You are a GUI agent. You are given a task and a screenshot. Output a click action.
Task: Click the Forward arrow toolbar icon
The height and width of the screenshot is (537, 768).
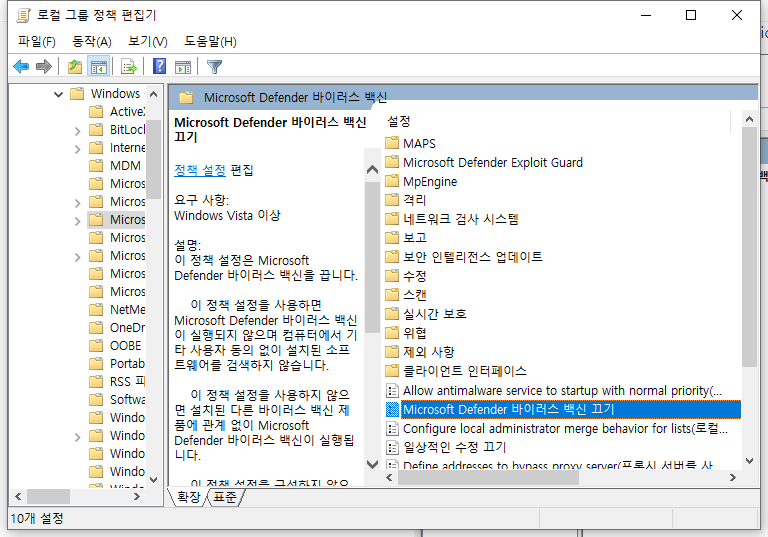click(44, 66)
